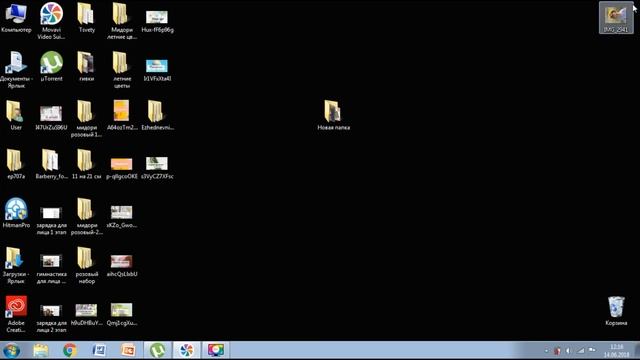The image size is (640, 360).
Task: Open the volume control in system tray
Action: click(568, 351)
